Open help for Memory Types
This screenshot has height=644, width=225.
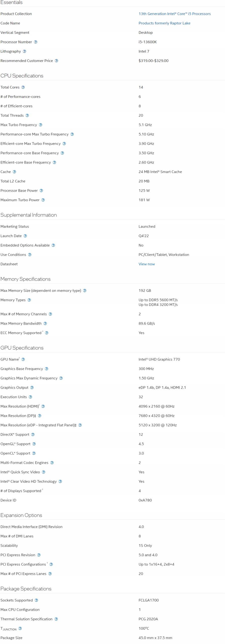[29, 300]
